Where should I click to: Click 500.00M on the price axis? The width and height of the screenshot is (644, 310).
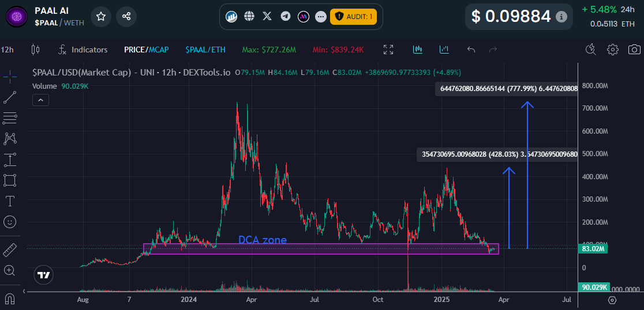pos(595,154)
